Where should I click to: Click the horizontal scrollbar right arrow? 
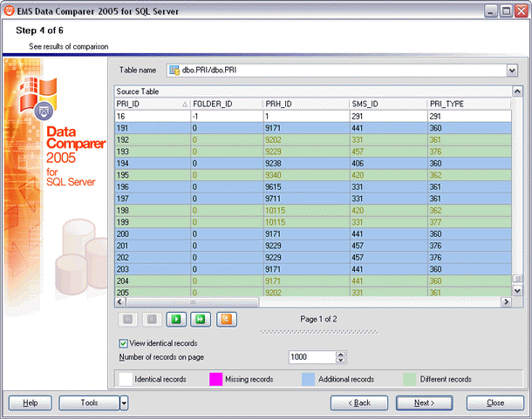click(x=506, y=301)
